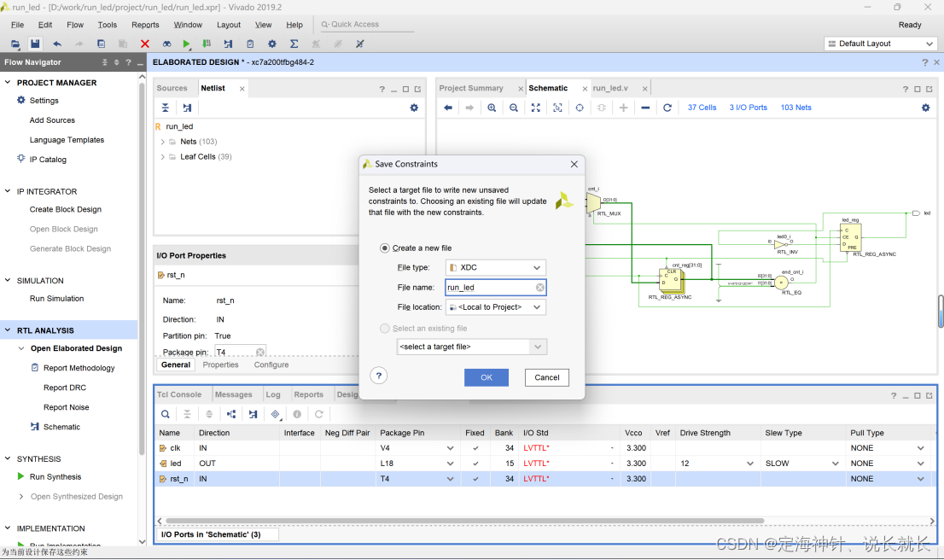Collapse the RTL ANALYSIS section
Screen dimensions: 944x560
tap(8, 330)
